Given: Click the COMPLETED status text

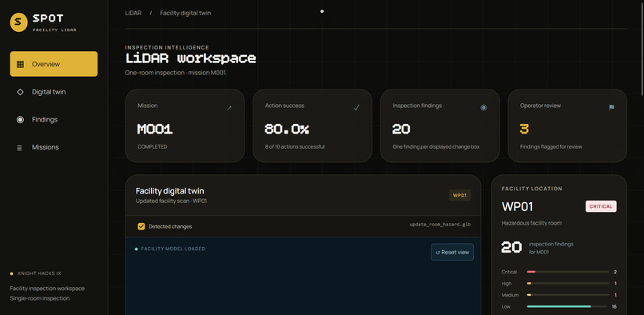Looking at the screenshot, I should 153,147.
